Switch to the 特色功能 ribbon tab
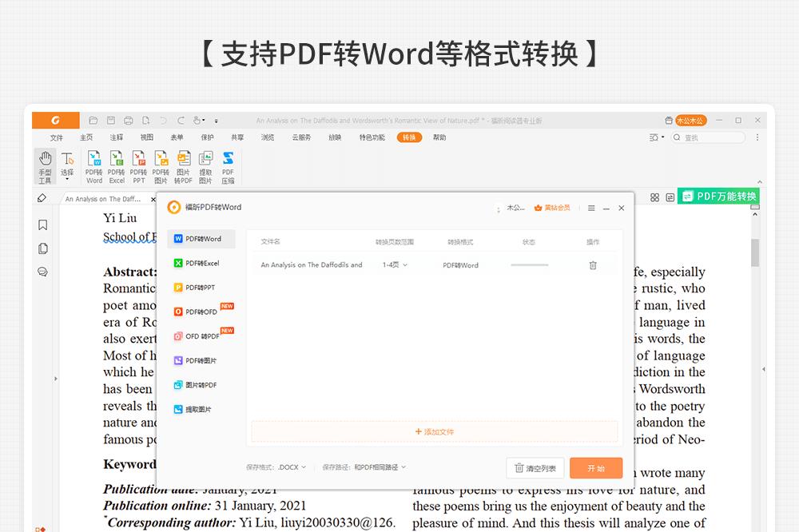This screenshot has width=799, height=532. (372, 137)
